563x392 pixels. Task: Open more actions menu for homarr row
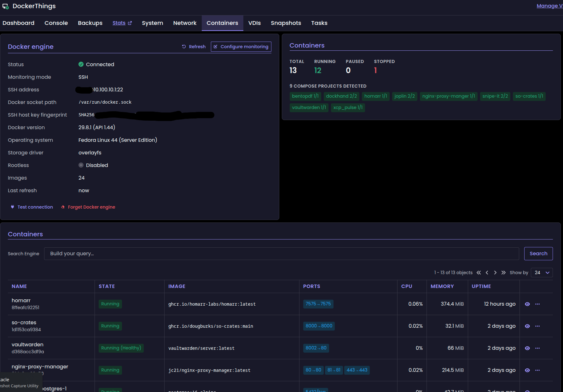pyautogui.click(x=537, y=304)
